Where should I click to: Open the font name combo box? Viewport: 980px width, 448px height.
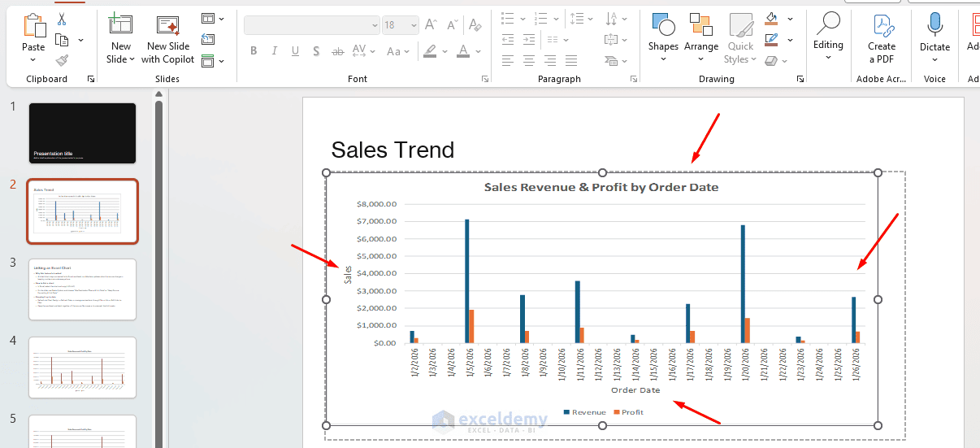point(312,25)
